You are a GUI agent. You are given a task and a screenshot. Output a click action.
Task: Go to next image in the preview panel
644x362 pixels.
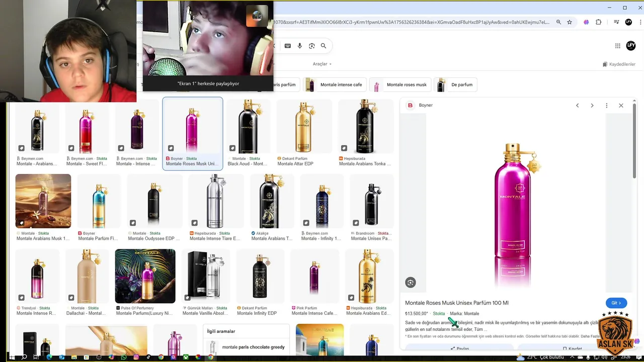click(x=592, y=106)
